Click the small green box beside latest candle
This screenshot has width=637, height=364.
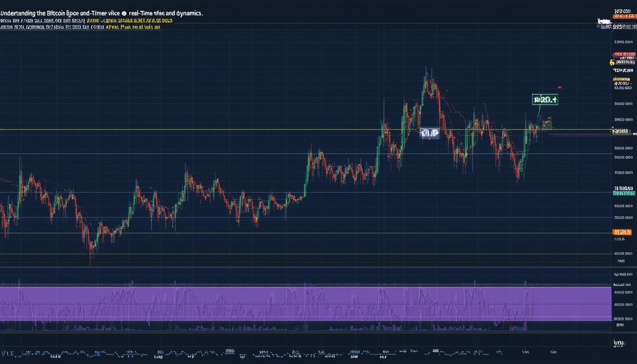pyautogui.click(x=547, y=124)
